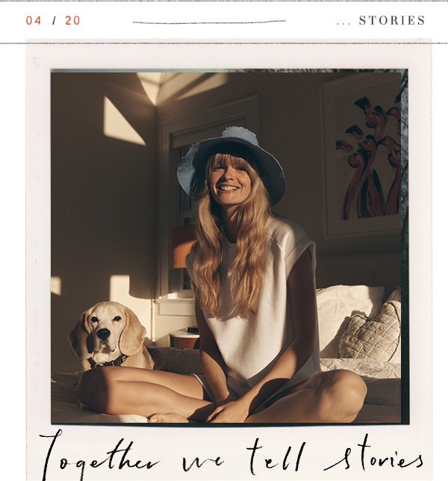Click the beagle dog's face
This screenshot has width=448, height=481.
[x=105, y=330]
